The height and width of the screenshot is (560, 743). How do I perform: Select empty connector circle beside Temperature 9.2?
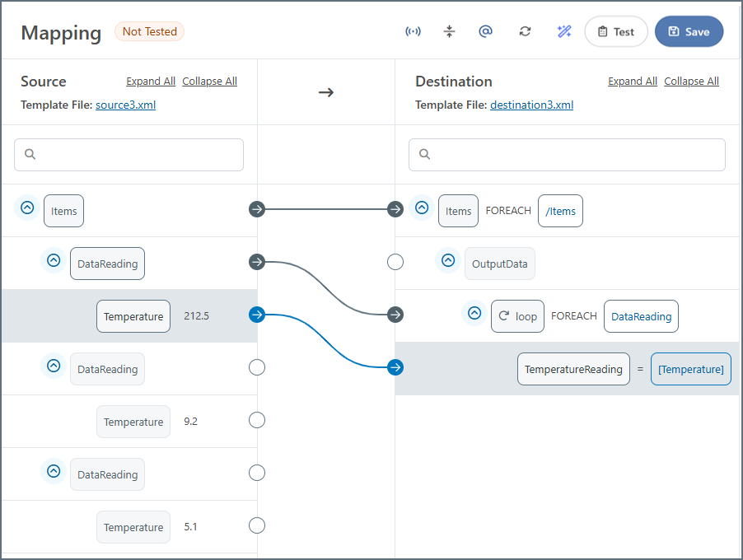tap(257, 420)
